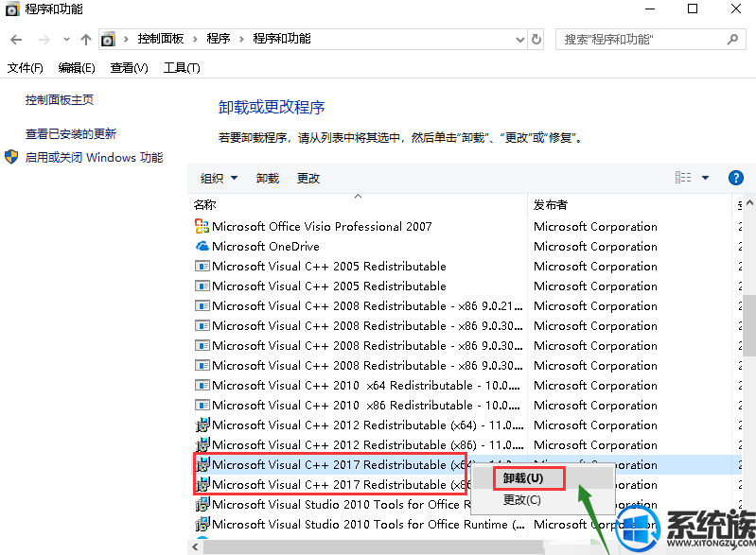
Task: Click the 卸载 toolbar button
Action: 268,179
